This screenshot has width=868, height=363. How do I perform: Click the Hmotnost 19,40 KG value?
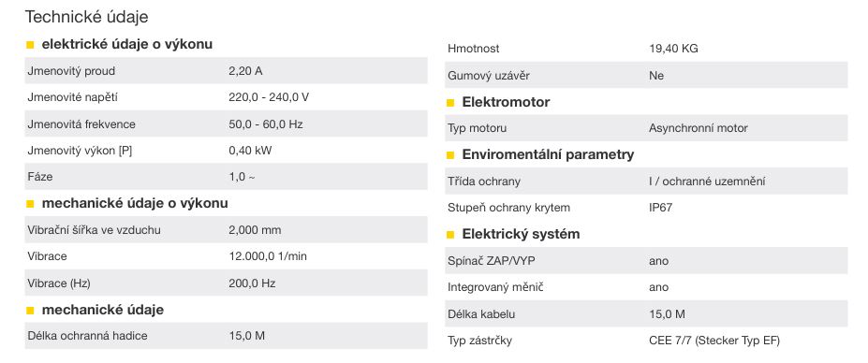click(x=673, y=49)
